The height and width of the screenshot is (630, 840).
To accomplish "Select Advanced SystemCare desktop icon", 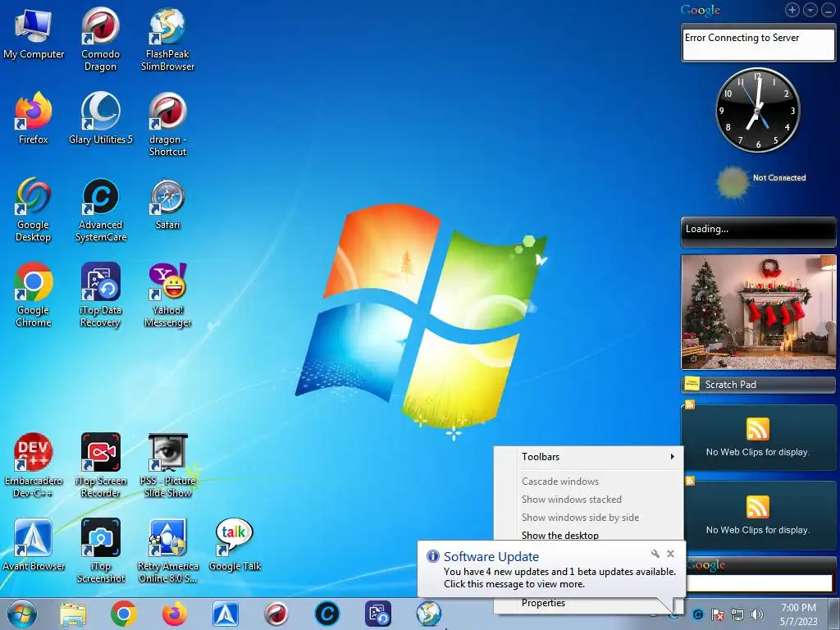I will 100,209.
